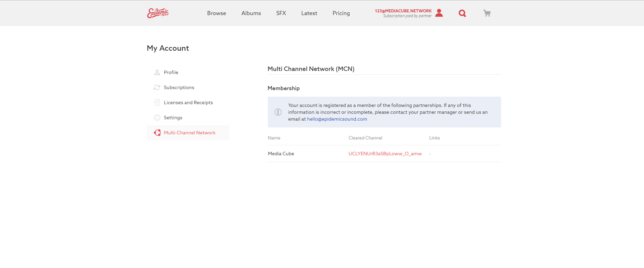The width and height of the screenshot is (644, 268).
Task: Select Multi-Channel Network sidebar item
Action: tap(188, 133)
